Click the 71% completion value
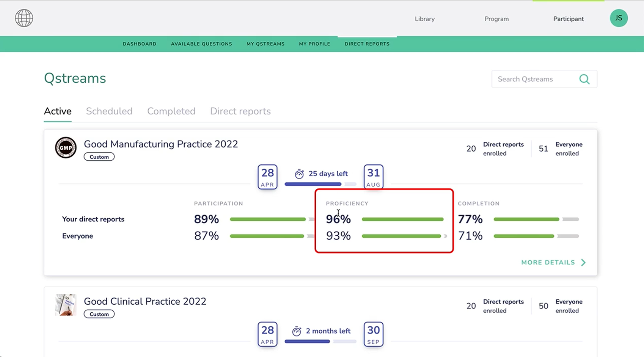The width and height of the screenshot is (644, 357). click(x=470, y=236)
